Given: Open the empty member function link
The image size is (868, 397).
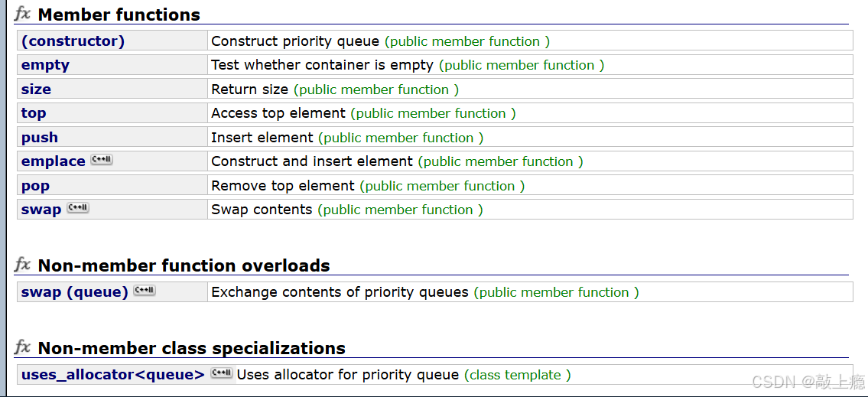Looking at the screenshot, I should point(45,65).
